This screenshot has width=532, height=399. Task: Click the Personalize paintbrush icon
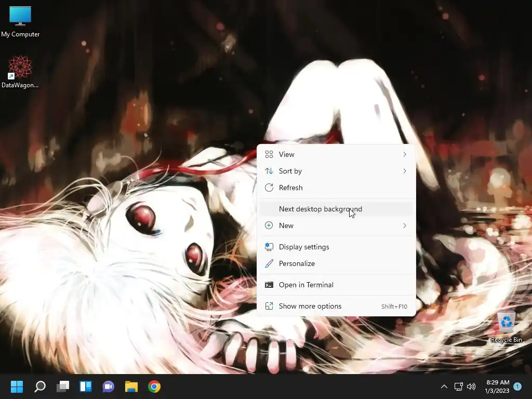tap(269, 263)
